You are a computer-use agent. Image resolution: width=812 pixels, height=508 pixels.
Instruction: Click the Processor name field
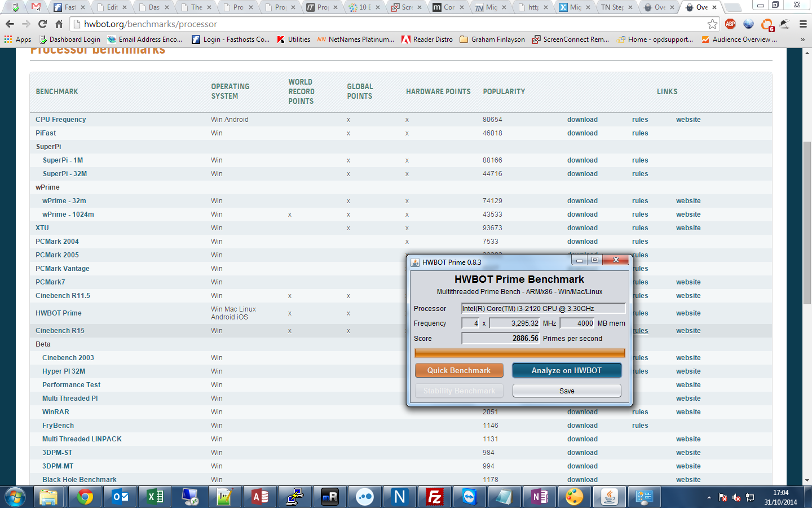click(543, 308)
